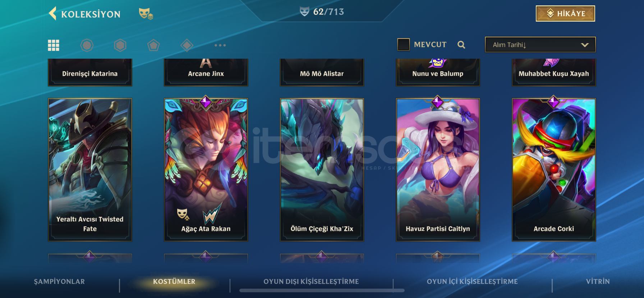The image size is (644, 298).
Task: Filter by pentagon rarity gem icon
Action: click(x=153, y=45)
